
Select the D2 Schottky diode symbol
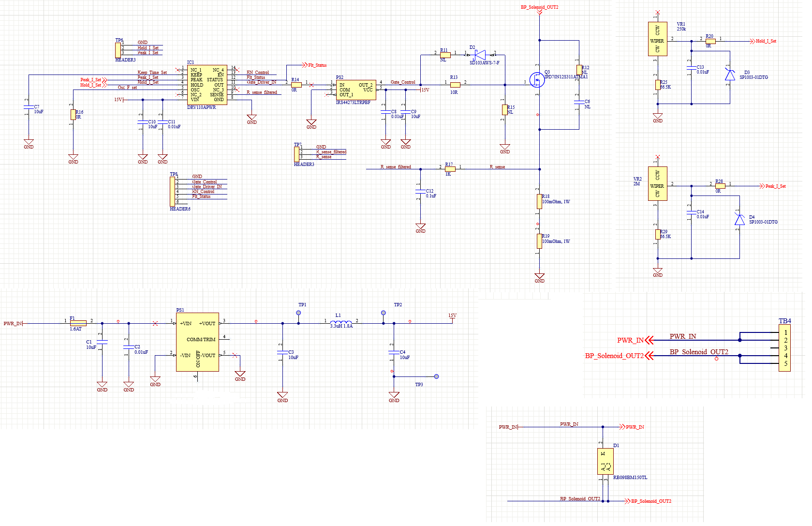point(481,55)
